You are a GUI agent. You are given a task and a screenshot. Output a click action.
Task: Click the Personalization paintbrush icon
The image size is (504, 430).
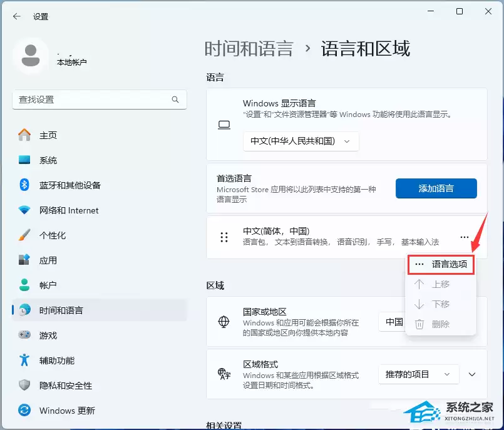pyautogui.click(x=24, y=235)
